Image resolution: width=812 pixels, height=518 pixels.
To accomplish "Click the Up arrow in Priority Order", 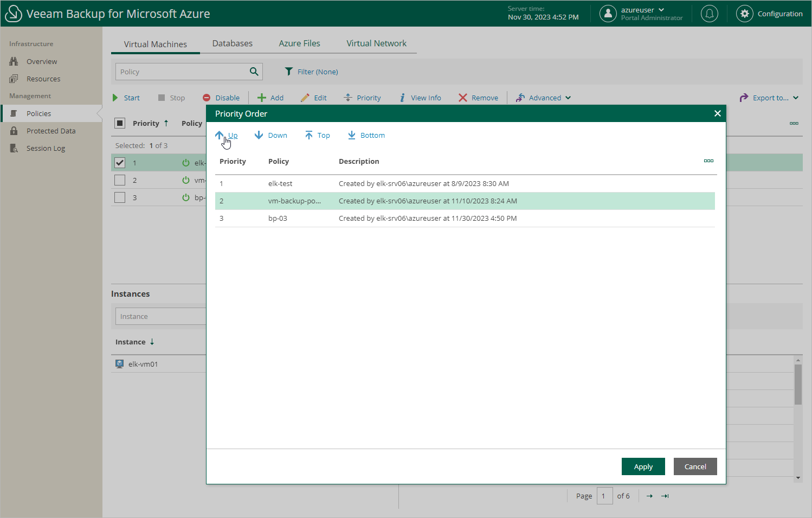I will [x=220, y=135].
